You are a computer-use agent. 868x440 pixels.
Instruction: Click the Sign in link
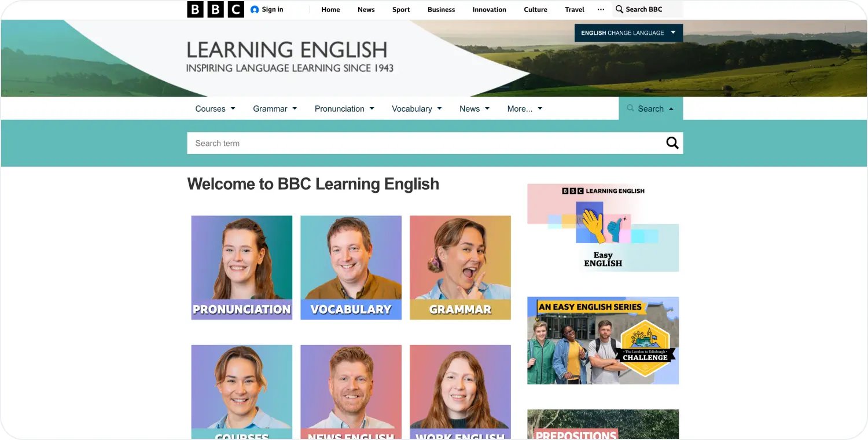pos(272,9)
